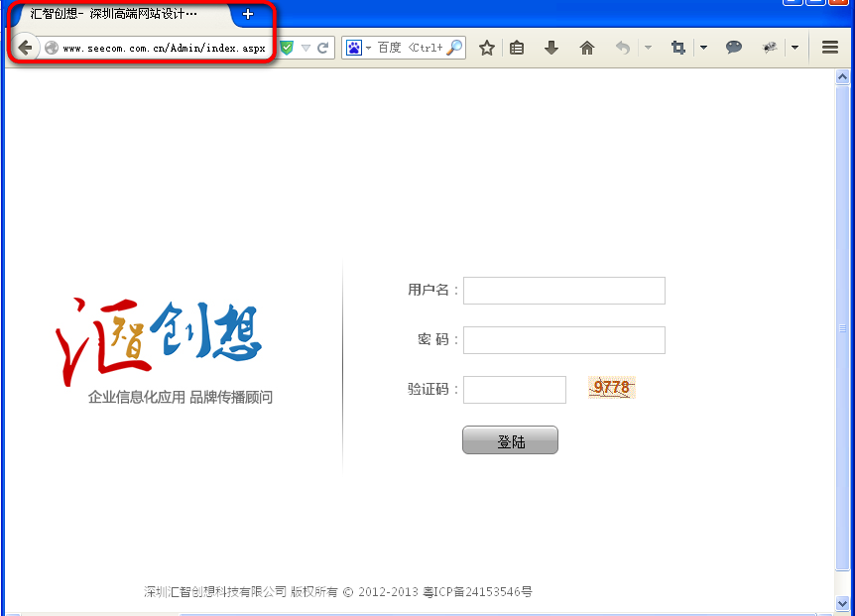
Task: Click the 登陆 login button
Action: 510,439
